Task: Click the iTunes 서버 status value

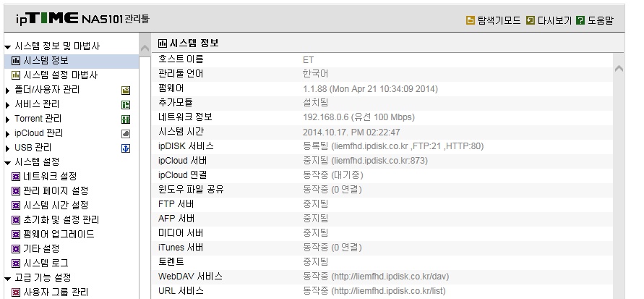Action: coord(332,248)
